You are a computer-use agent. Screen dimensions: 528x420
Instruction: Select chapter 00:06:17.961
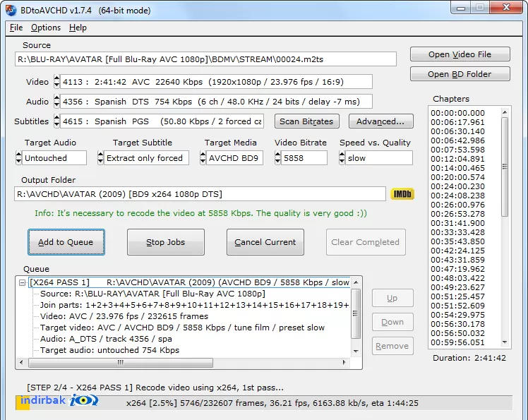coord(457,122)
